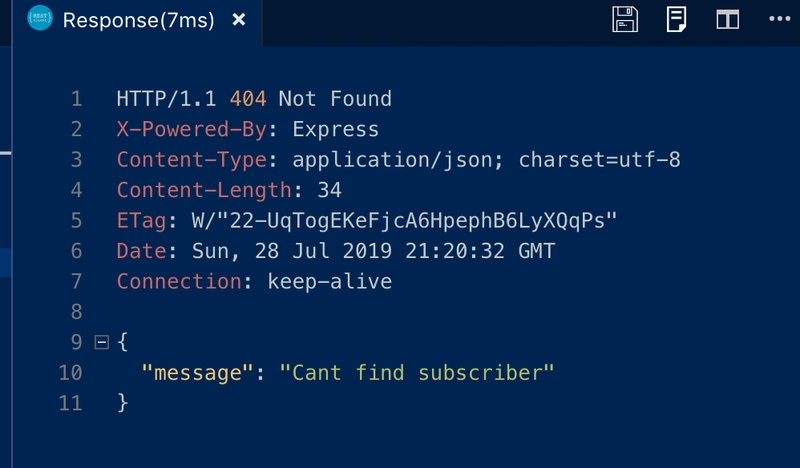Click the Save Response floppy disk icon
This screenshot has height=468, width=800.
(625, 19)
